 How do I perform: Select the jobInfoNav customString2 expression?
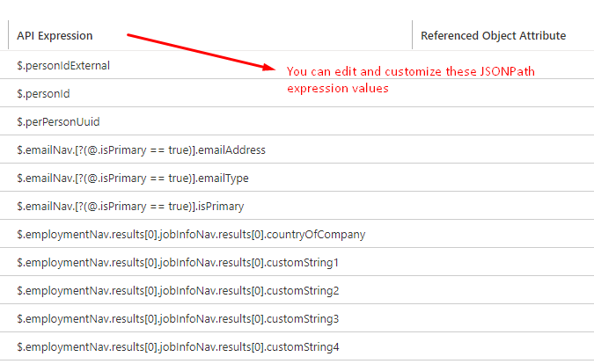tap(178, 290)
